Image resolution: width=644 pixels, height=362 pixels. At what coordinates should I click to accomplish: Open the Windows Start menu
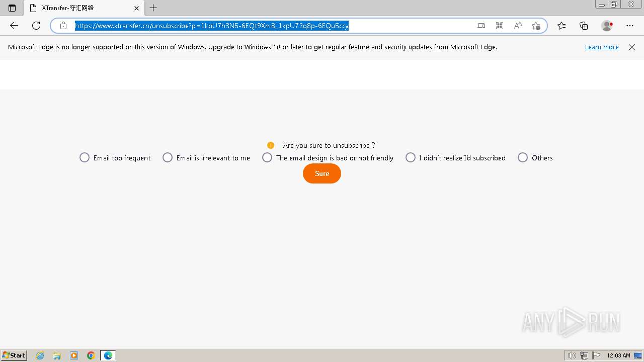[x=14, y=355]
